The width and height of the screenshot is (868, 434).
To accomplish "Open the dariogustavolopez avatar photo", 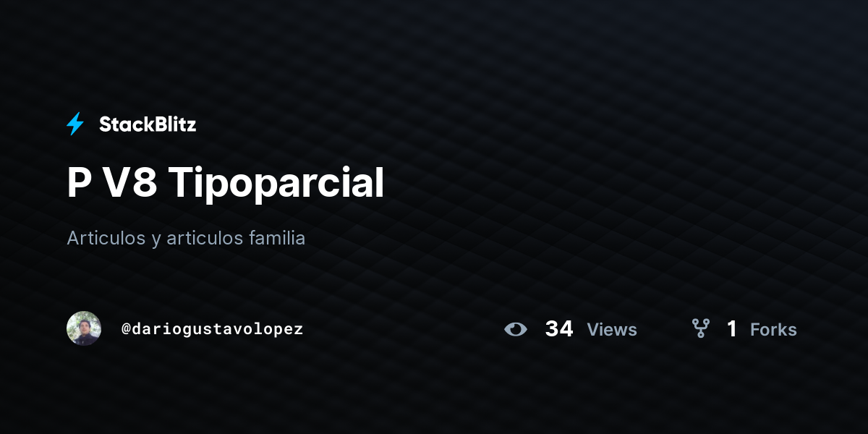I will point(84,328).
